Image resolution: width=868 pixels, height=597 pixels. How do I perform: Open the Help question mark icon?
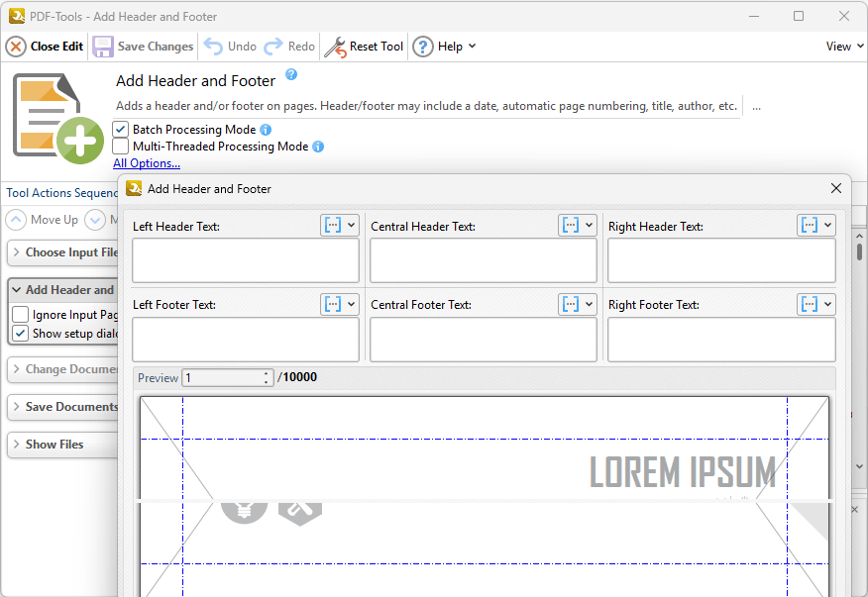(x=423, y=47)
